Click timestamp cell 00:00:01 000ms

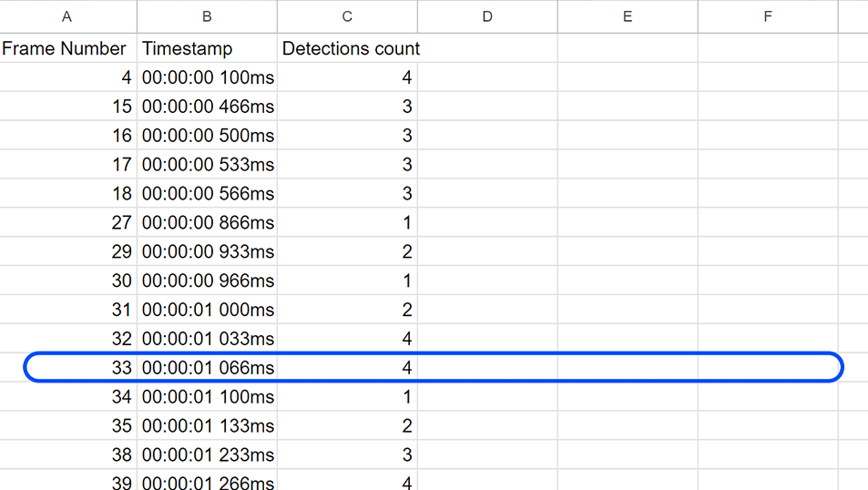point(208,310)
